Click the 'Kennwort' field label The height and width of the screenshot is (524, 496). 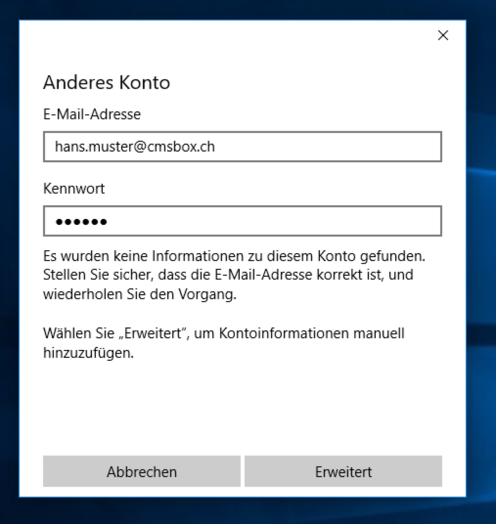pos(74,188)
